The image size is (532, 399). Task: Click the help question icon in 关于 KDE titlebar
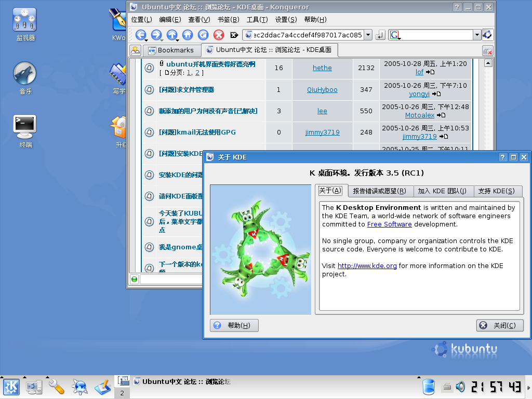click(x=502, y=157)
